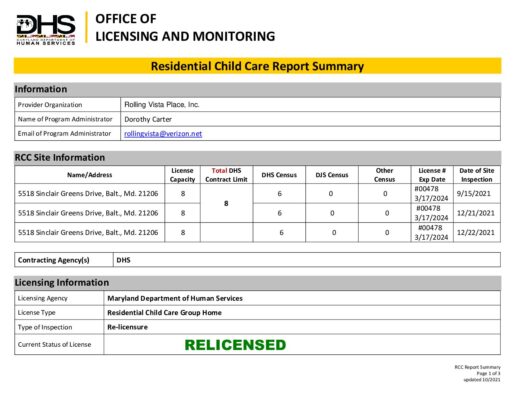518x400 pixels.
Task: Select the contract limit value 8
Action: click(x=226, y=203)
